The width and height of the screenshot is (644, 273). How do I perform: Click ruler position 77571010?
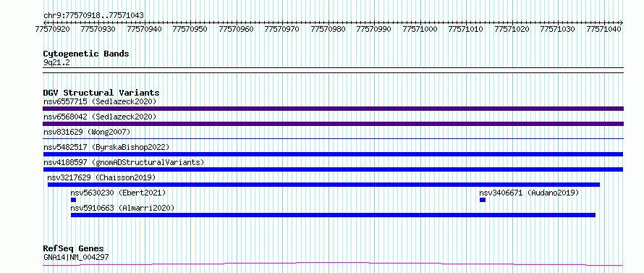tap(466, 29)
